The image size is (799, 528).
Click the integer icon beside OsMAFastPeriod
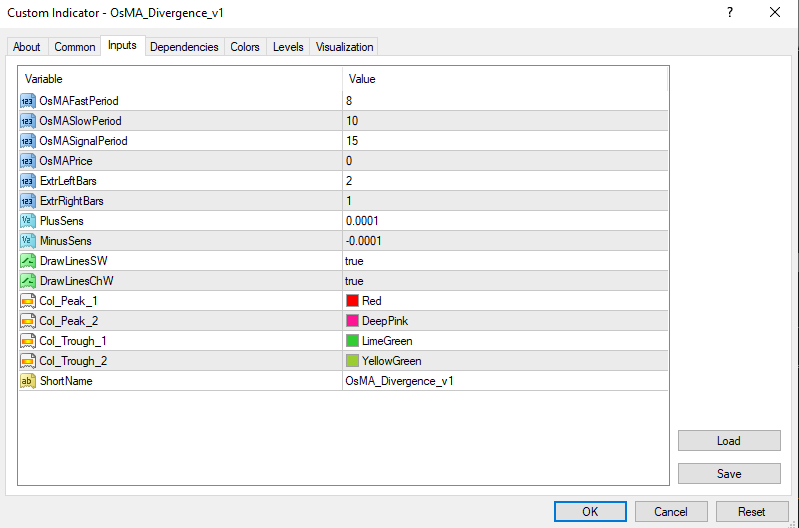tap(28, 101)
